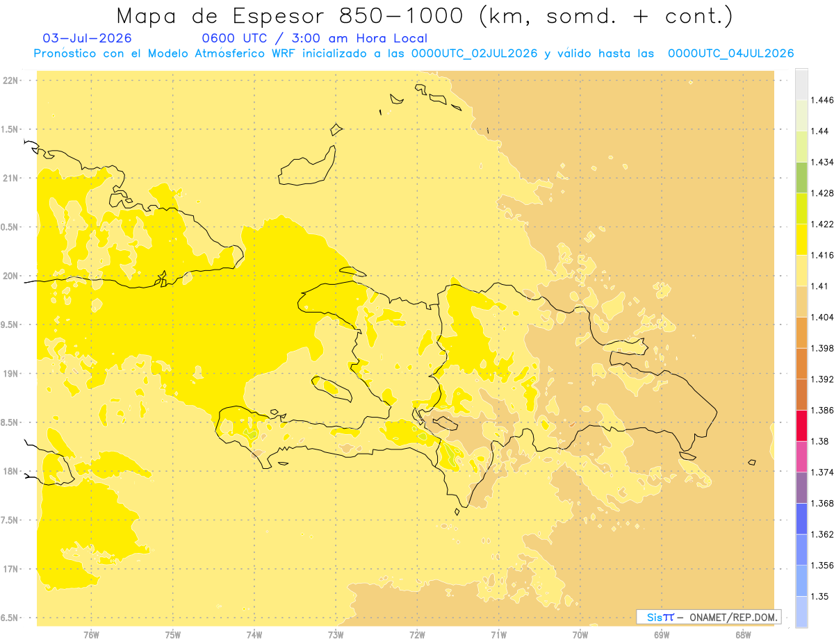The height and width of the screenshot is (644, 834).
Task: Click the longitude label '73W'
Action: click(x=336, y=635)
